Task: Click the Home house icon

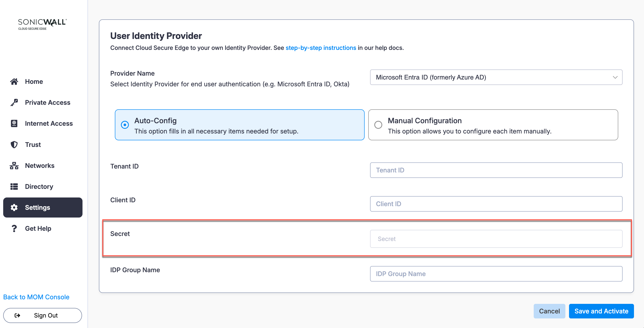Action: [x=14, y=82]
